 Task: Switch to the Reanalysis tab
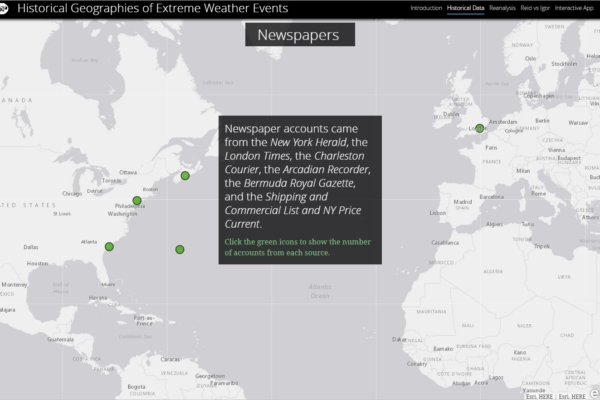tap(502, 8)
